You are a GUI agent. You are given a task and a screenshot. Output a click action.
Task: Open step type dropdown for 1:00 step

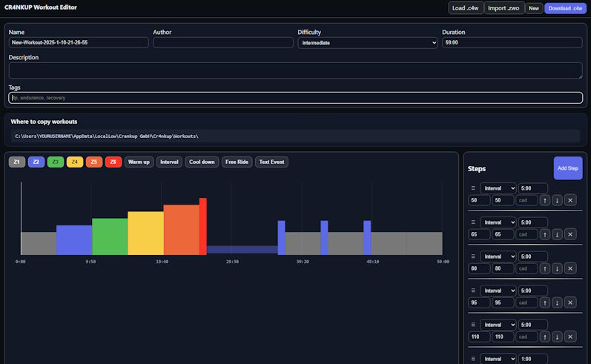[x=498, y=359]
